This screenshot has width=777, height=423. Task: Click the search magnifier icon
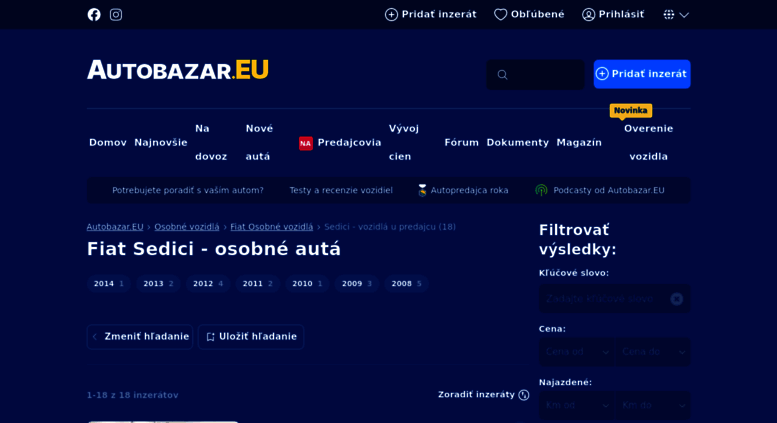pos(502,75)
